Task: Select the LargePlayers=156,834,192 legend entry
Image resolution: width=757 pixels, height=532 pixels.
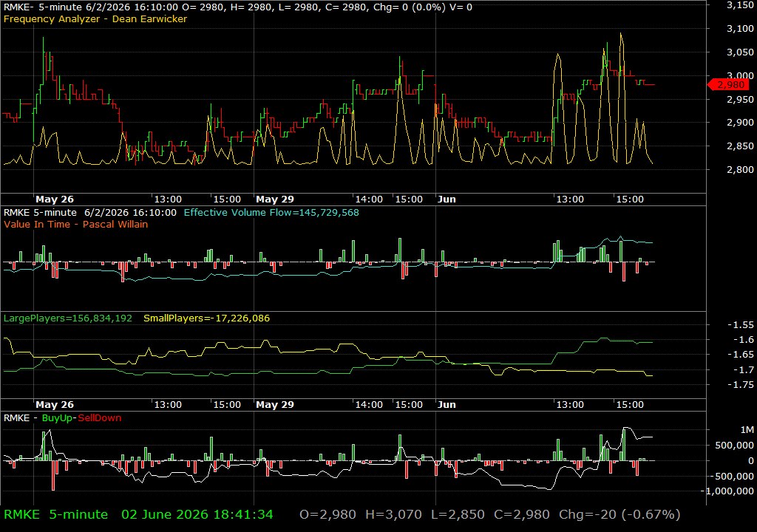Action: pos(67,318)
